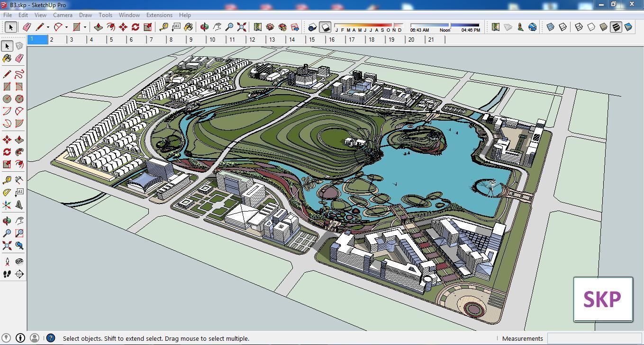Click Zoom Extents in top toolbar
The image size is (644, 345).
[x=242, y=27]
